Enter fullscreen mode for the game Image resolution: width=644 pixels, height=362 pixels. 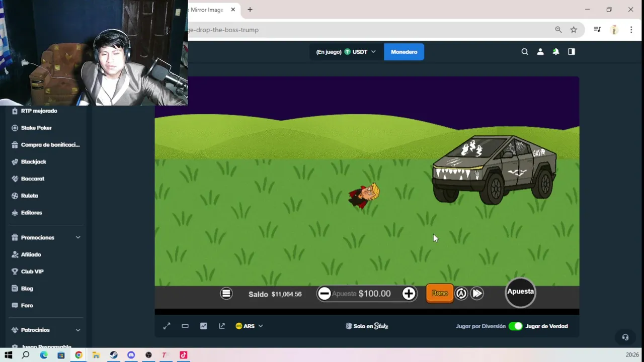167,326
